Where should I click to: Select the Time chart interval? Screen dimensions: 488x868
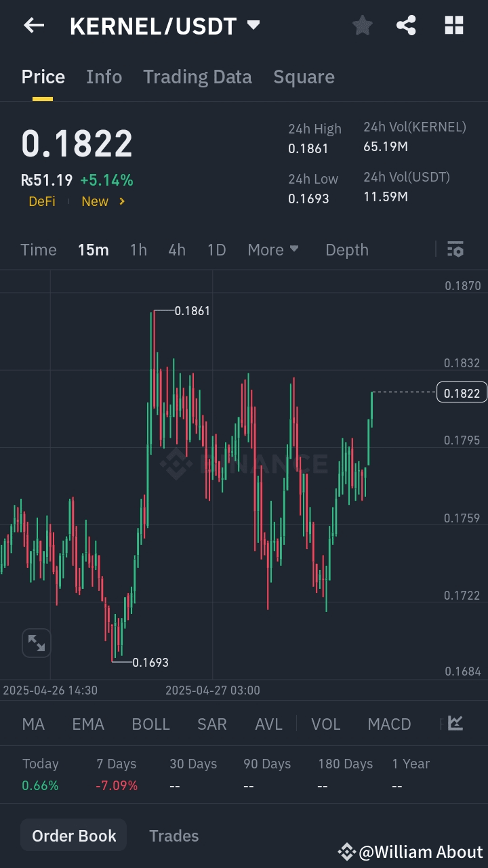coord(39,250)
